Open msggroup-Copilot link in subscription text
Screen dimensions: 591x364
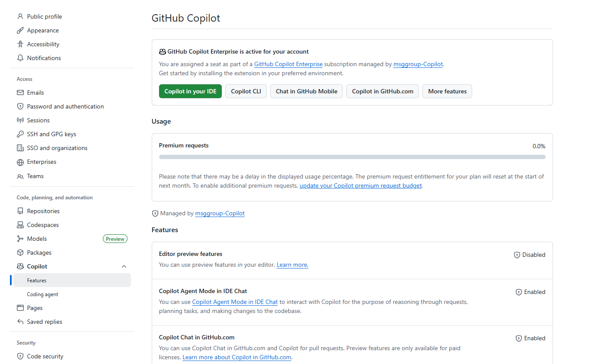[x=418, y=64]
